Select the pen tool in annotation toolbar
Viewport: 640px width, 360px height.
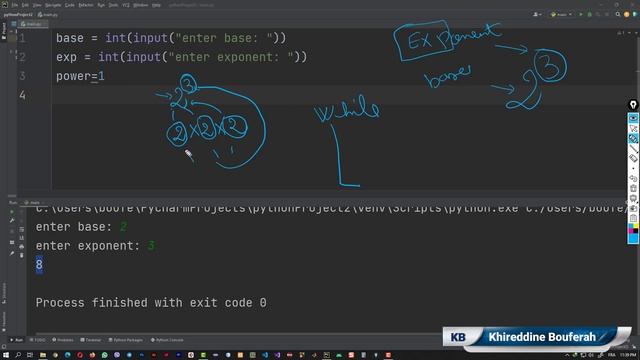[x=633, y=138]
